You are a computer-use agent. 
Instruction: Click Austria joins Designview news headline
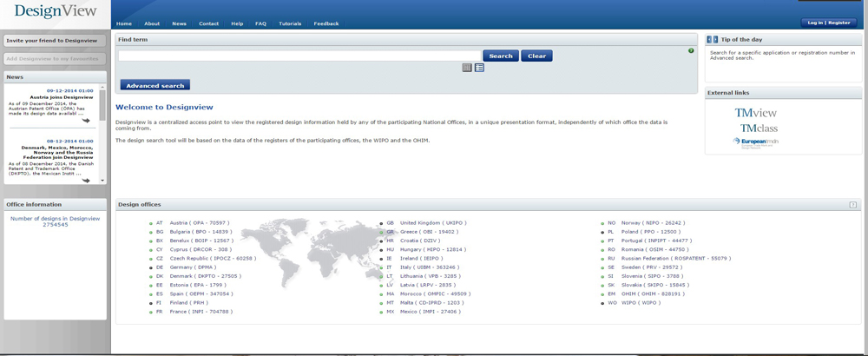(62, 97)
